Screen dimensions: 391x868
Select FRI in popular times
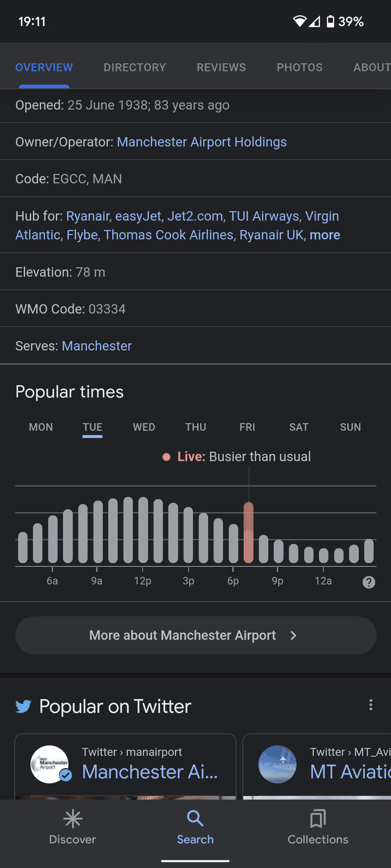pos(247,427)
